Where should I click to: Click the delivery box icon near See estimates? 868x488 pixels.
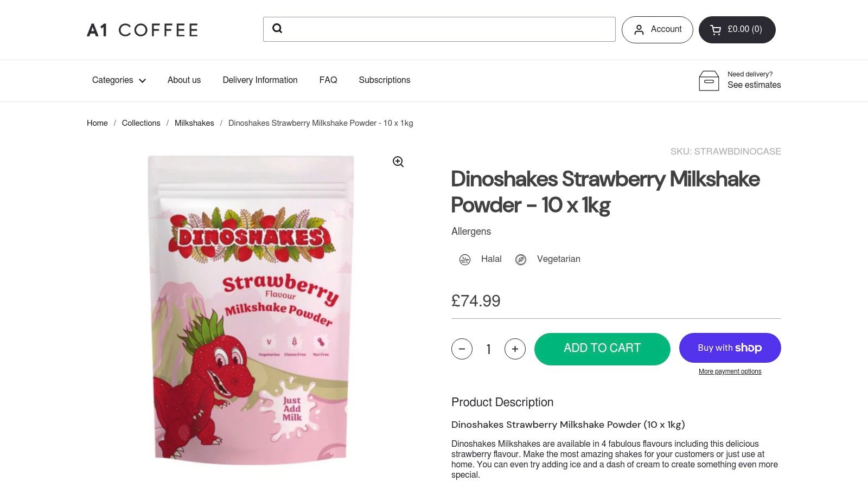coord(710,80)
